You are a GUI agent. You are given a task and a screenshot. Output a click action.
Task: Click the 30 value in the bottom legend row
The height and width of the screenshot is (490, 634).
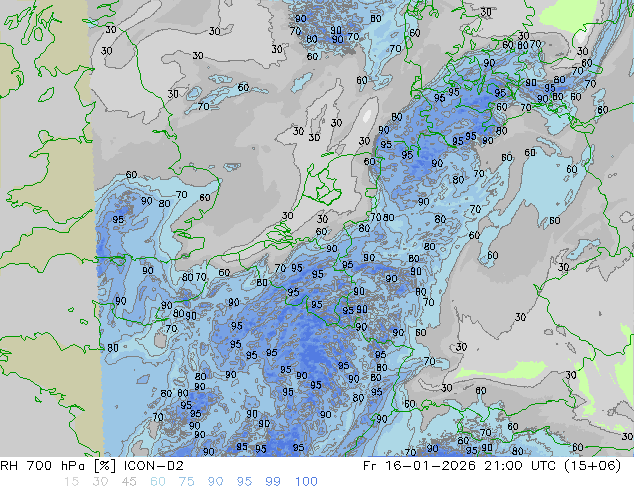click(100, 482)
